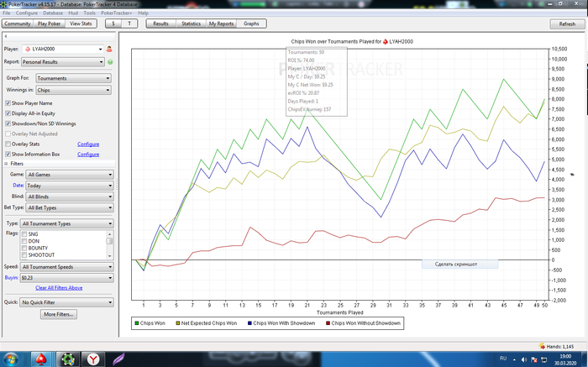Click the More Filters button
This screenshot has height=367, width=588.
[59, 314]
